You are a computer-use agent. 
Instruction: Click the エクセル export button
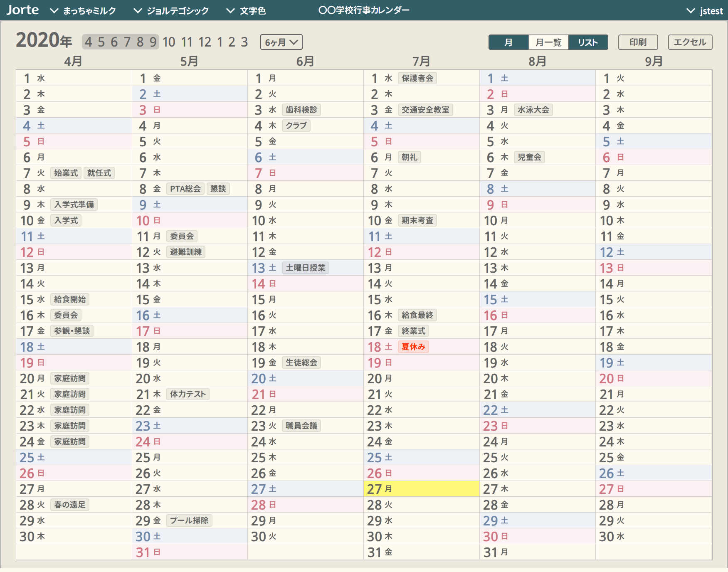tap(690, 42)
